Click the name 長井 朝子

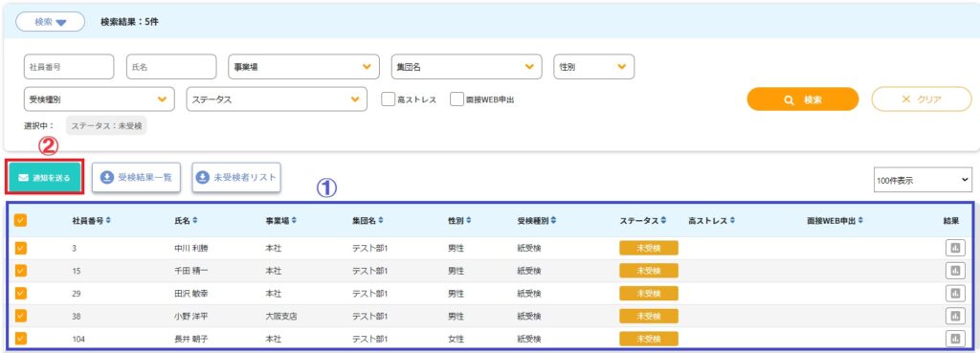point(191,339)
